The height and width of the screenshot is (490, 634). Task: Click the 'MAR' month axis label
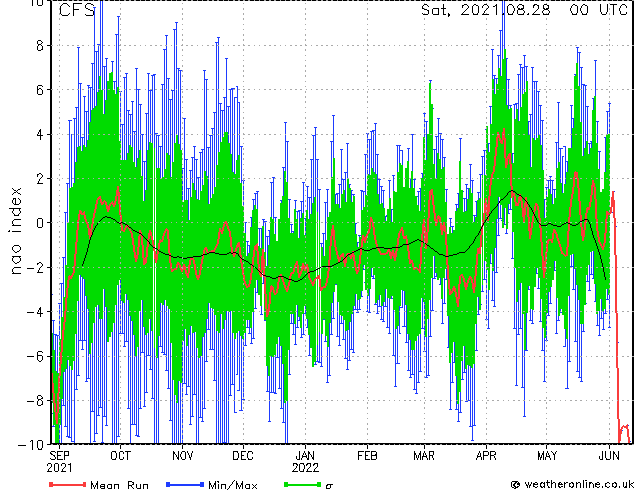[424, 456]
